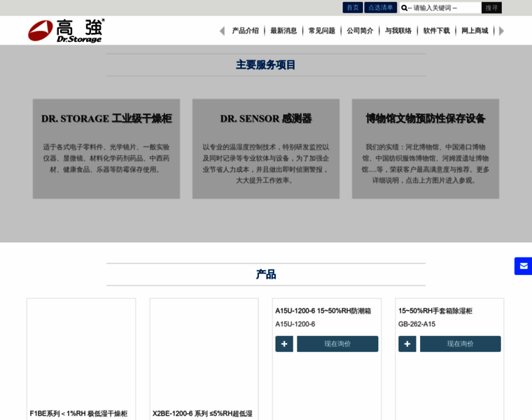Open 15~50%RH手套箱除湿柜 product title

[x=435, y=311]
